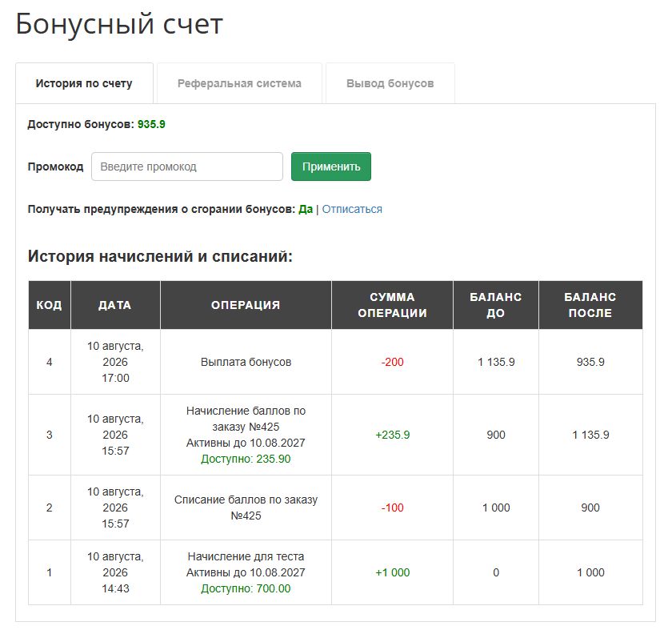Screen dimensions: 672x630
Task: Click the «ДАТА» column header
Action: 115,305
